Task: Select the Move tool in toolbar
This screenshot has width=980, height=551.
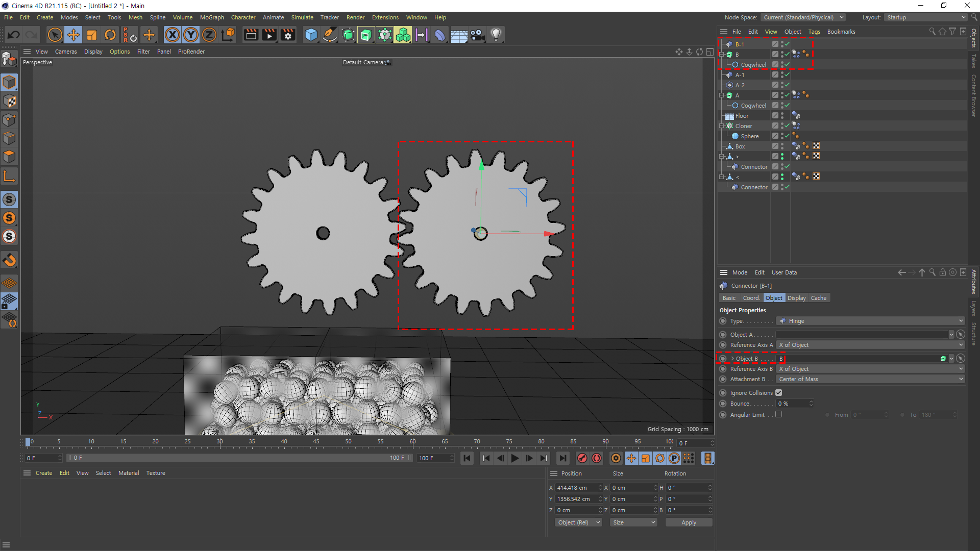Action: click(x=73, y=35)
